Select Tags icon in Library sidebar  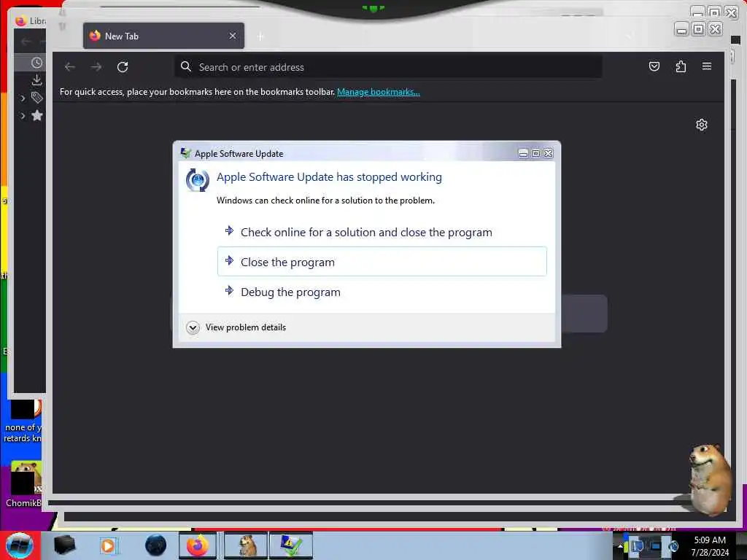click(36, 98)
